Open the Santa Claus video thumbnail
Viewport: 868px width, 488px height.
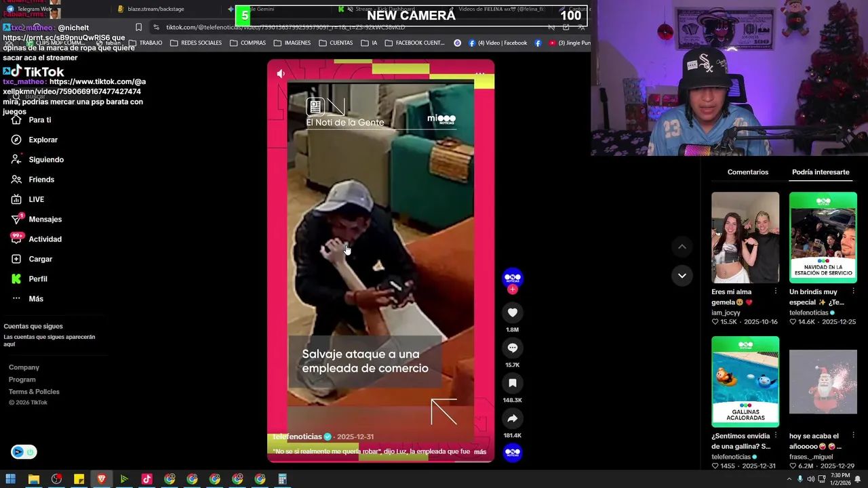[823, 382]
